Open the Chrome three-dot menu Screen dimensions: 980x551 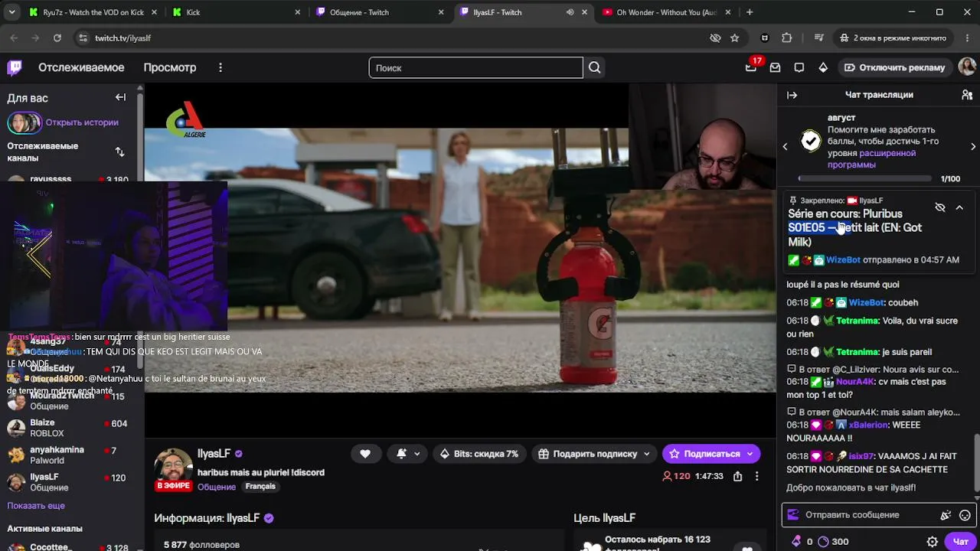[966, 38]
